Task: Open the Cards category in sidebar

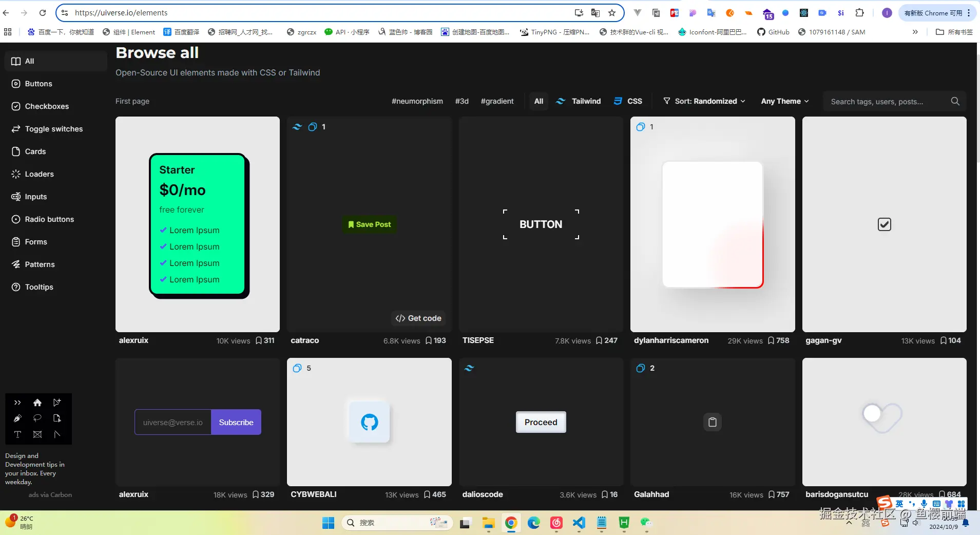Action: [29, 151]
